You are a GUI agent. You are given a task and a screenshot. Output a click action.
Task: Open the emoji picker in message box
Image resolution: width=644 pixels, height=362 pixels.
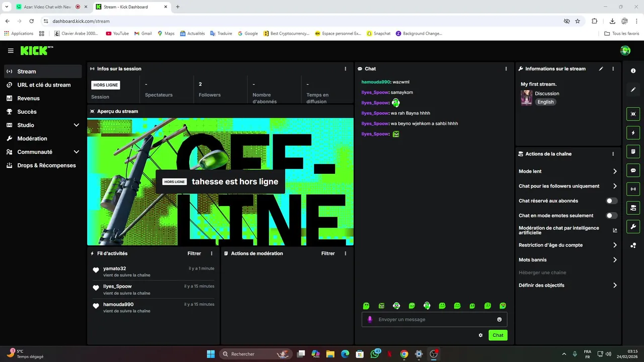click(500, 319)
